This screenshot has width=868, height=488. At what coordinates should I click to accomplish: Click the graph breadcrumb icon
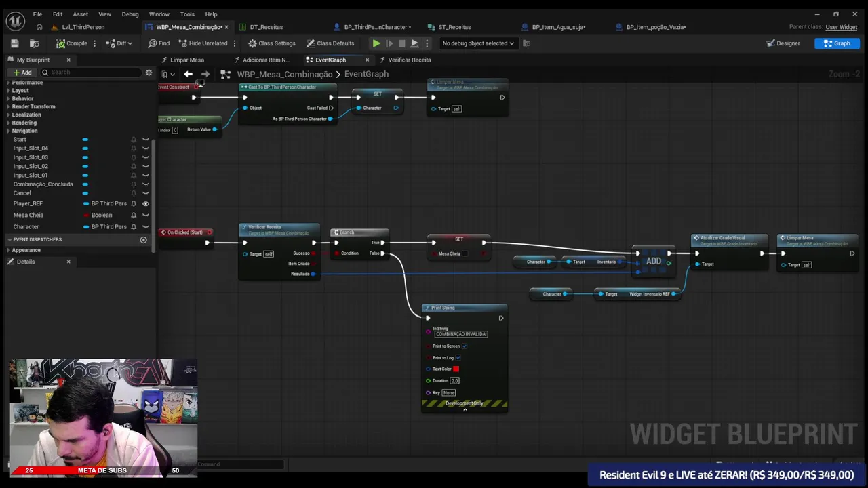pyautogui.click(x=225, y=74)
